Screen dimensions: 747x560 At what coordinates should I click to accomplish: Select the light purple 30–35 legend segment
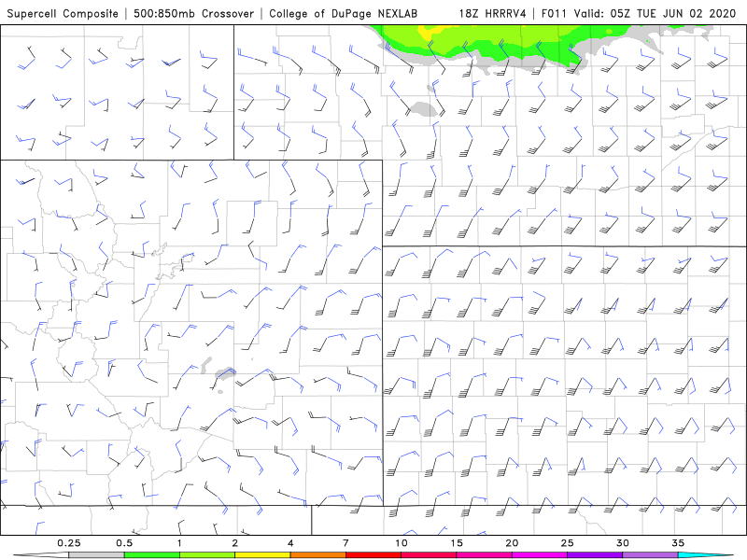pos(650,555)
